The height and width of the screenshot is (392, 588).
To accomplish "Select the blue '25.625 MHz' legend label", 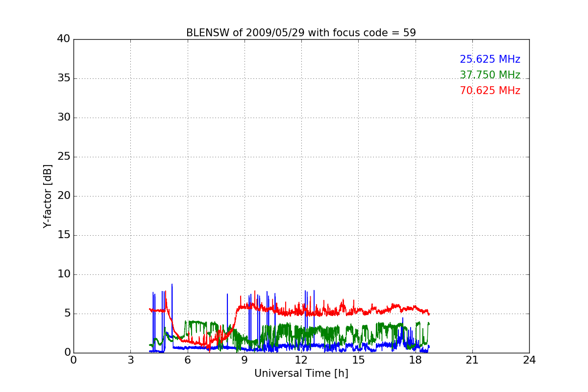I will (x=490, y=59).
